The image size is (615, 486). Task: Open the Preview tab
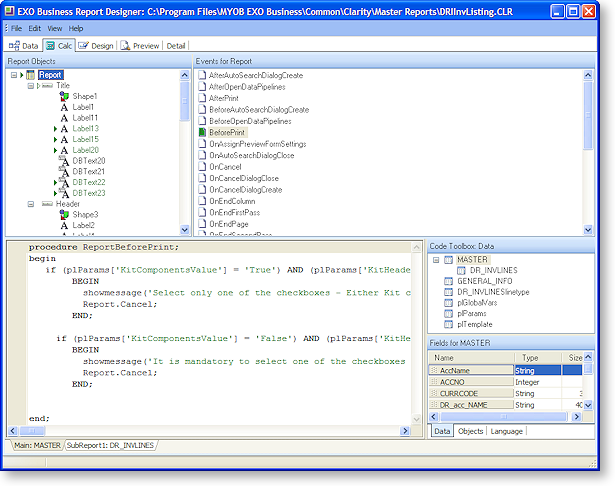pos(140,45)
